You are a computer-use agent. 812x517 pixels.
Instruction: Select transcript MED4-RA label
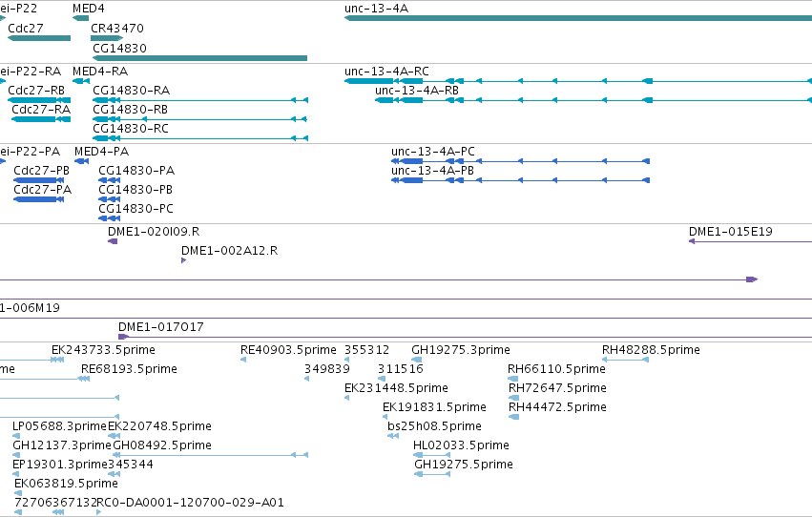point(100,71)
